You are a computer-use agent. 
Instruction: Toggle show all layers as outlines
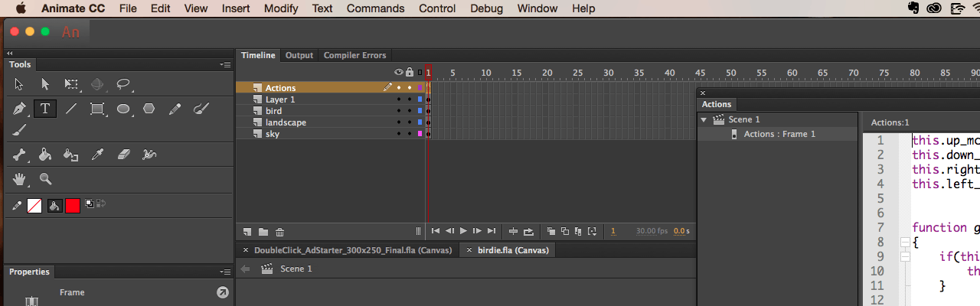click(420, 72)
